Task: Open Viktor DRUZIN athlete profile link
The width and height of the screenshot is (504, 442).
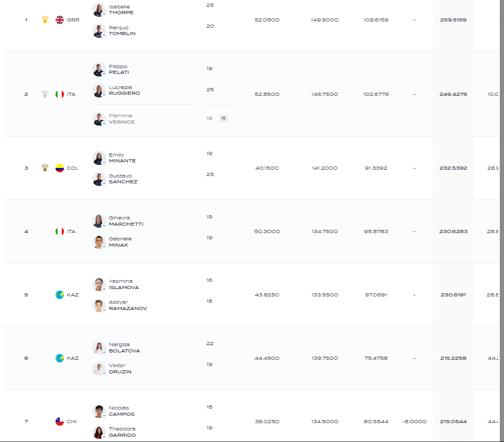Action: pyautogui.click(x=120, y=369)
